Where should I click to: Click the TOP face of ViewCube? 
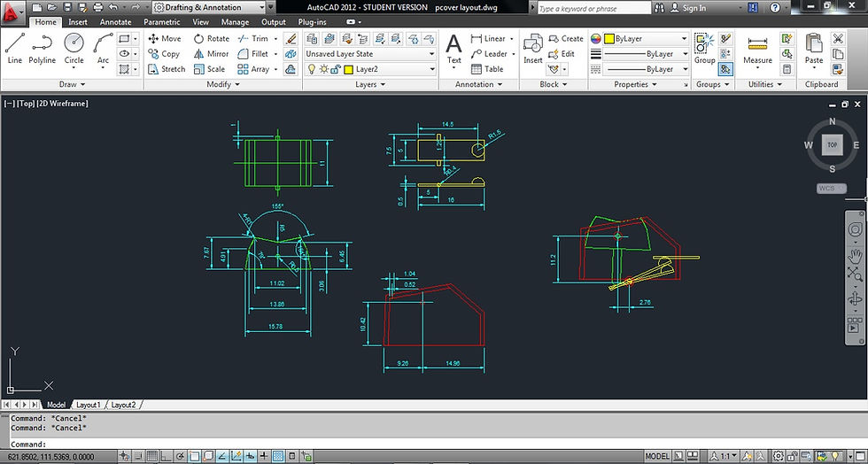tap(832, 144)
